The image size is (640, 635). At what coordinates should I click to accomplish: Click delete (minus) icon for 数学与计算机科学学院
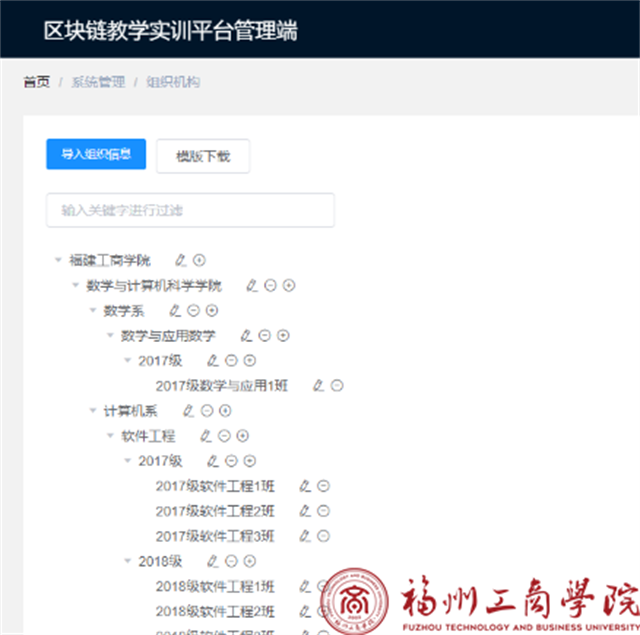(271, 285)
